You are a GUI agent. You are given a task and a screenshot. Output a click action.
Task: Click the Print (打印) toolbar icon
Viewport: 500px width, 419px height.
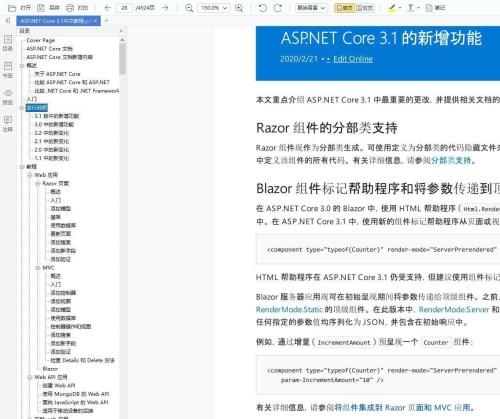[70, 8]
